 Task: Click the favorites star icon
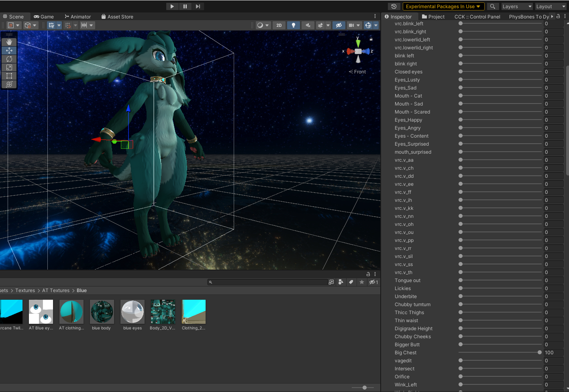coord(362,282)
